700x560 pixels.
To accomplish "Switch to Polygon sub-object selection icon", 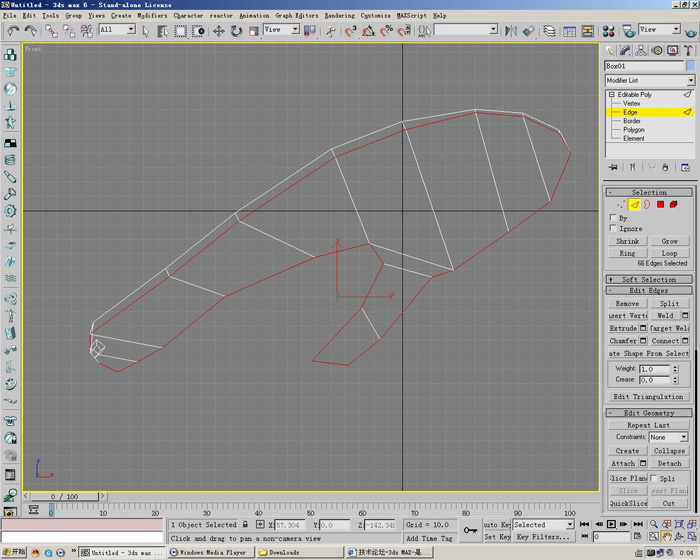I will [x=660, y=205].
